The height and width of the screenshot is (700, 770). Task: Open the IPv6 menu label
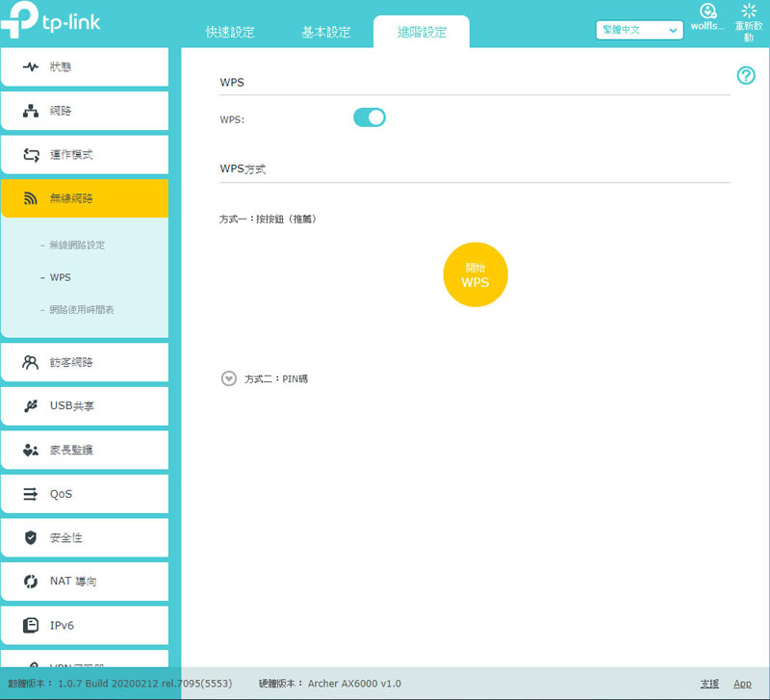pos(62,625)
